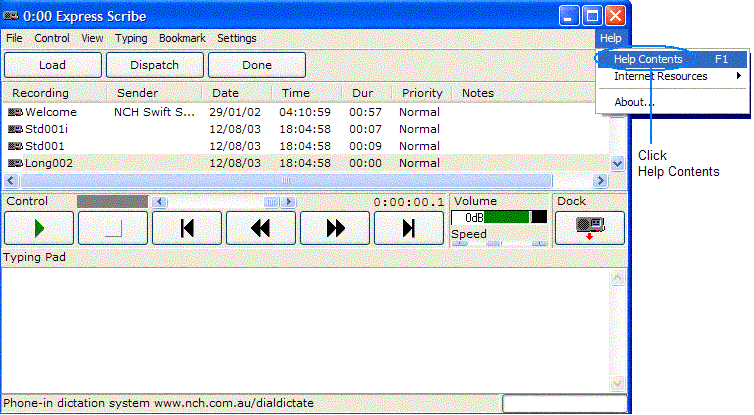The height and width of the screenshot is (415, 754).
Task: Click sender NCH Swift S... cell
Action: click(154, 112)
